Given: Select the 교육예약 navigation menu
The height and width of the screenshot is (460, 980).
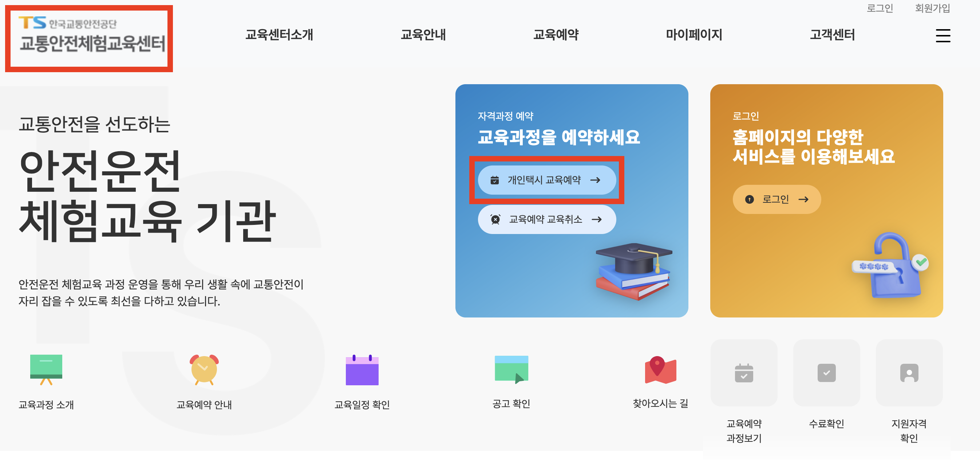Looking at the screenshot, I should tap(556, 35).
